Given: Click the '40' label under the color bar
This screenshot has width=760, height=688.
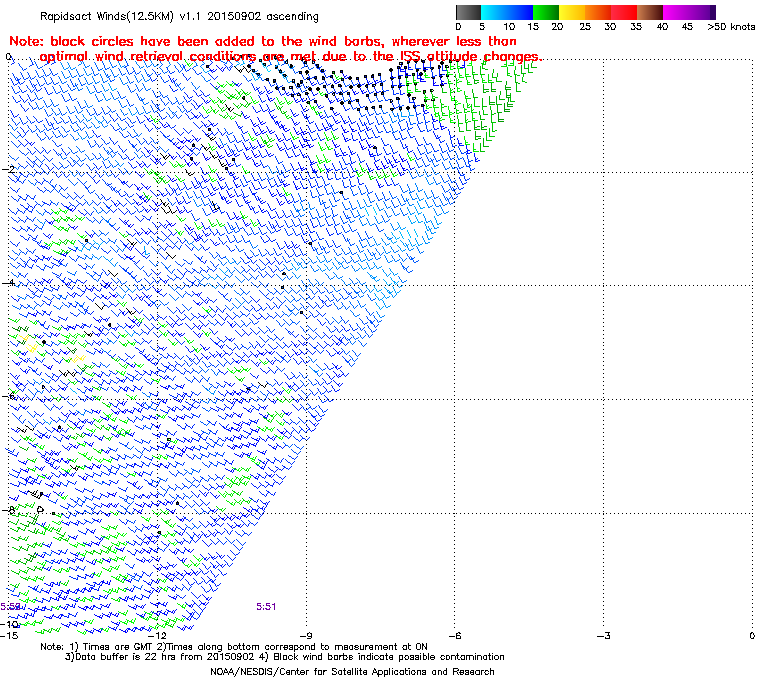Looking at the screenshot, I should [662, 27].
